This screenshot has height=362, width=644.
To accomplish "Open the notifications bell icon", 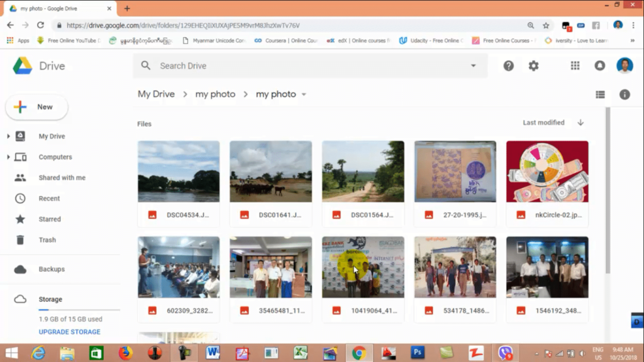I will click(599, 65).
